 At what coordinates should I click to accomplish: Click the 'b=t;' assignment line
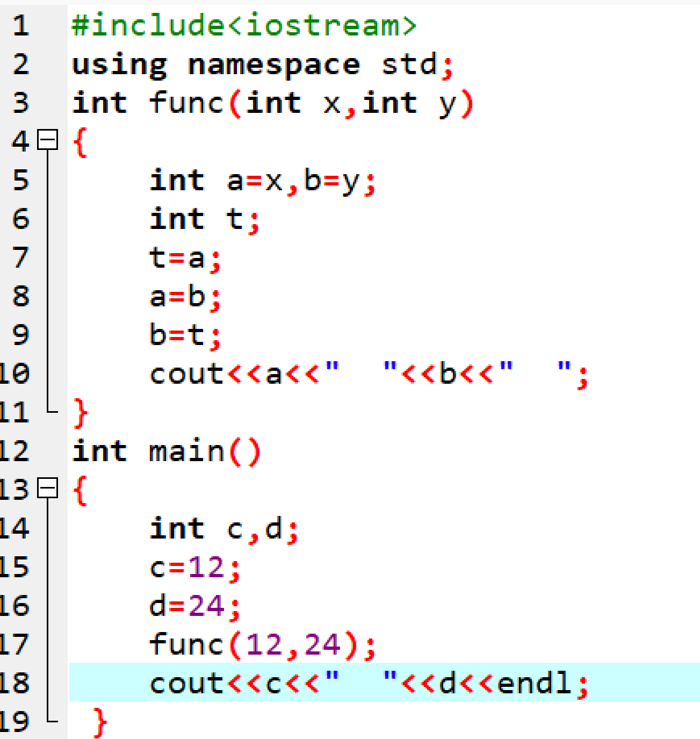[185, 335]
